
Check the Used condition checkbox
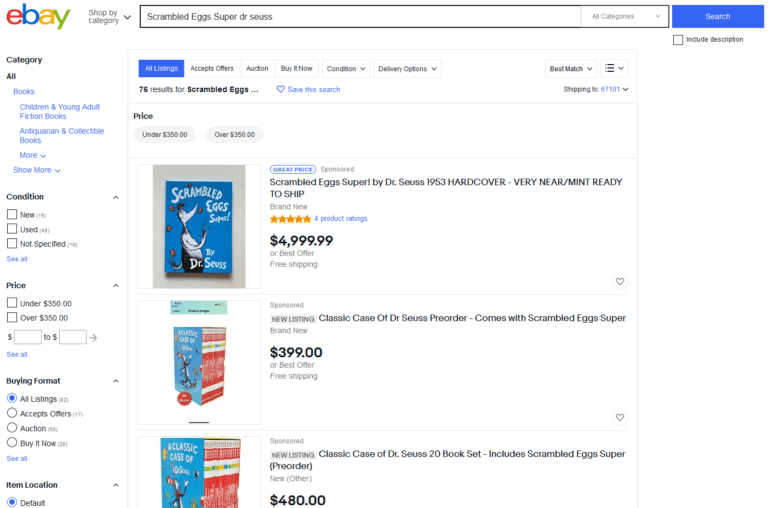pyautogui.click(x=12, y=229)
